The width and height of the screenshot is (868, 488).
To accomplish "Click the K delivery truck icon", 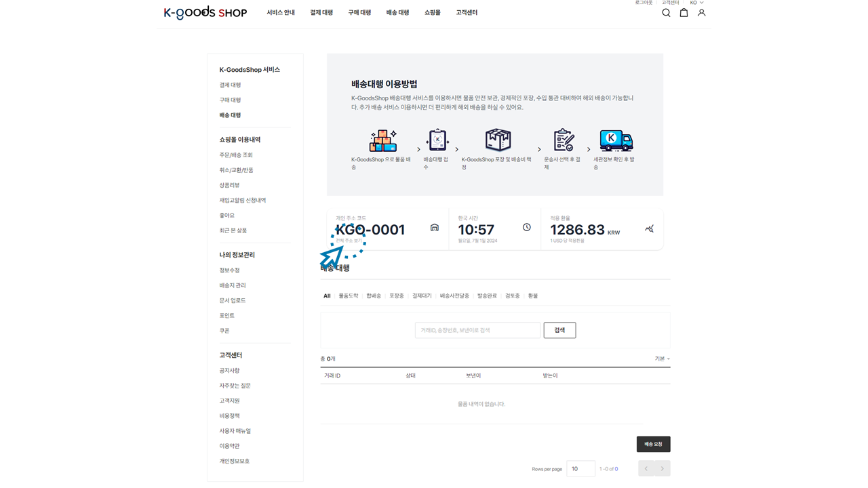I will point(616,141).
